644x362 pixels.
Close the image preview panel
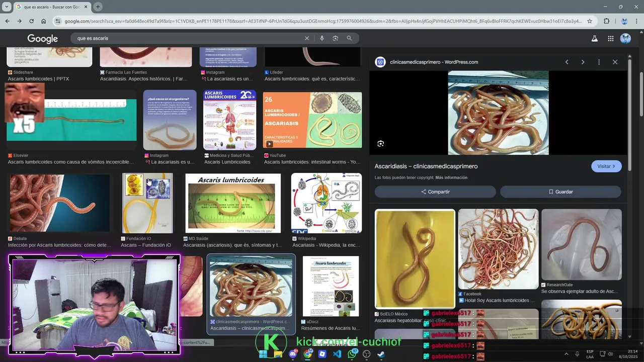click(615, 62)
